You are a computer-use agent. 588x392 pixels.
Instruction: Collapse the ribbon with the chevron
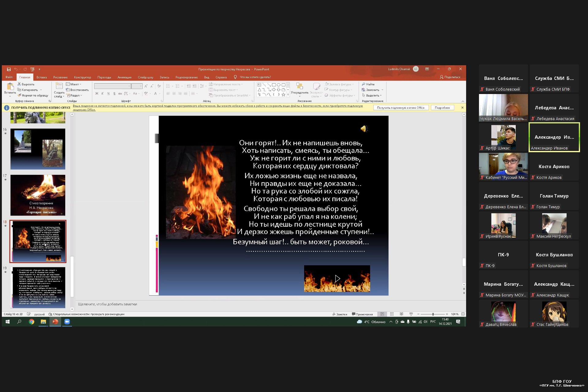[463, 101]
